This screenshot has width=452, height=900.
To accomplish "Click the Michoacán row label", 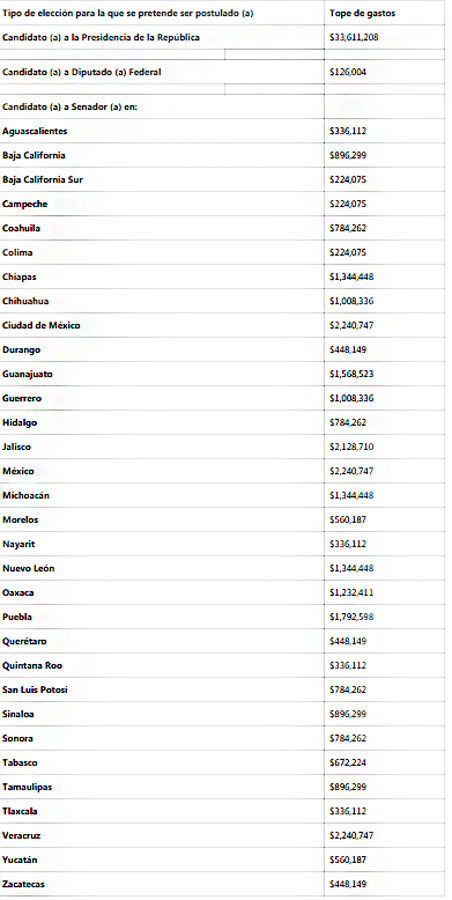I will click(x=26, y=496).
